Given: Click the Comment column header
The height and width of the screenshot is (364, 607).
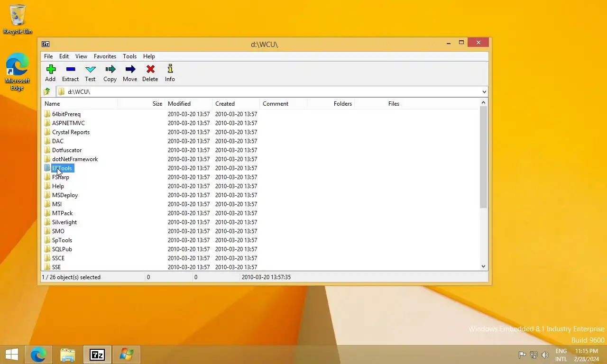Looking at the screenshot, I should [283, 104].
